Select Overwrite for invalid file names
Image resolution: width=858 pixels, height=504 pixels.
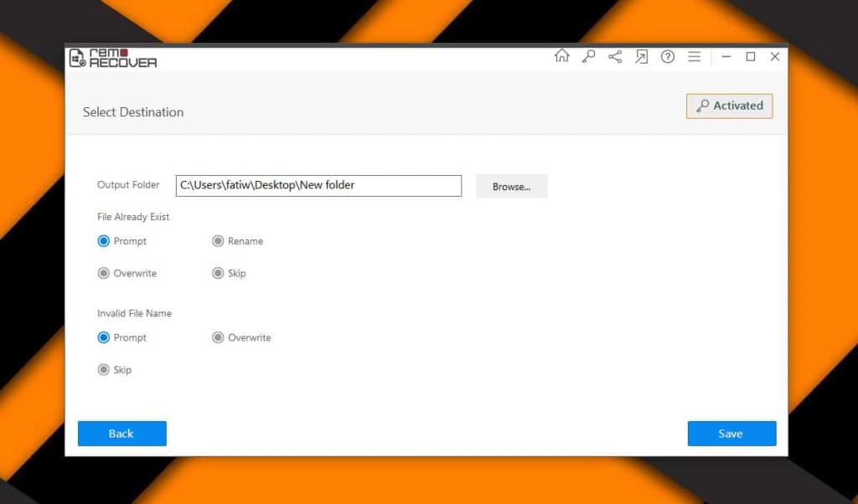(x=217, y=337)
